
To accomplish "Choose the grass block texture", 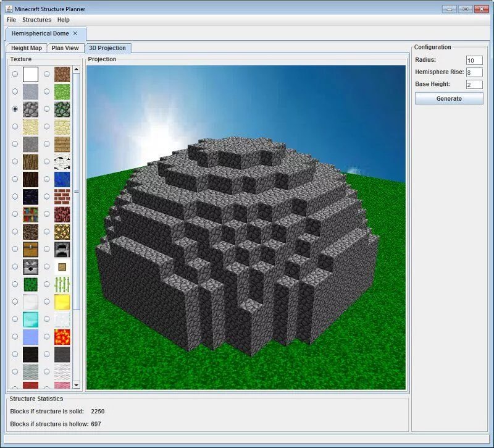I will (62, 91).
